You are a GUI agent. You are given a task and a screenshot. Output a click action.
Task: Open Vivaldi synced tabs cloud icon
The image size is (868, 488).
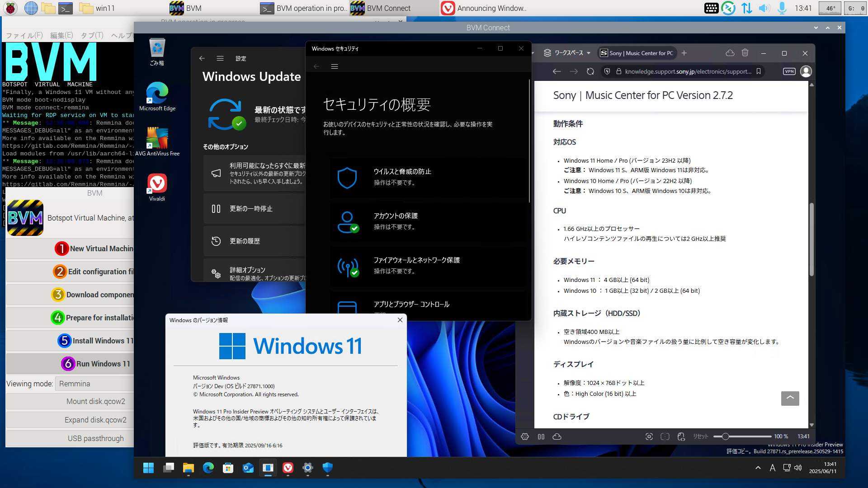click(x=730, y=53)
